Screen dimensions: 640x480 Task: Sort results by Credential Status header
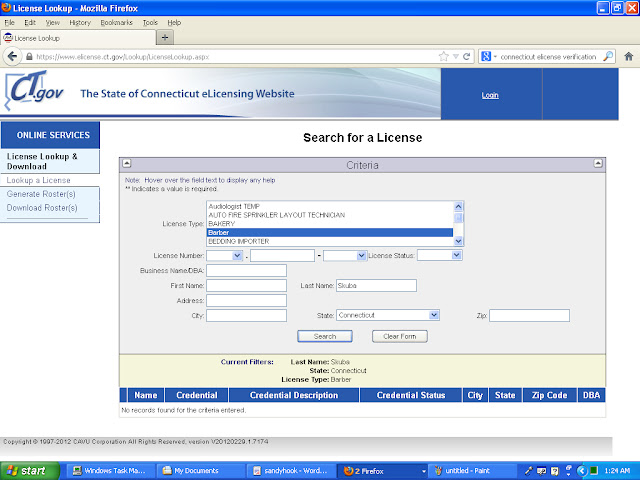(411, 395)
